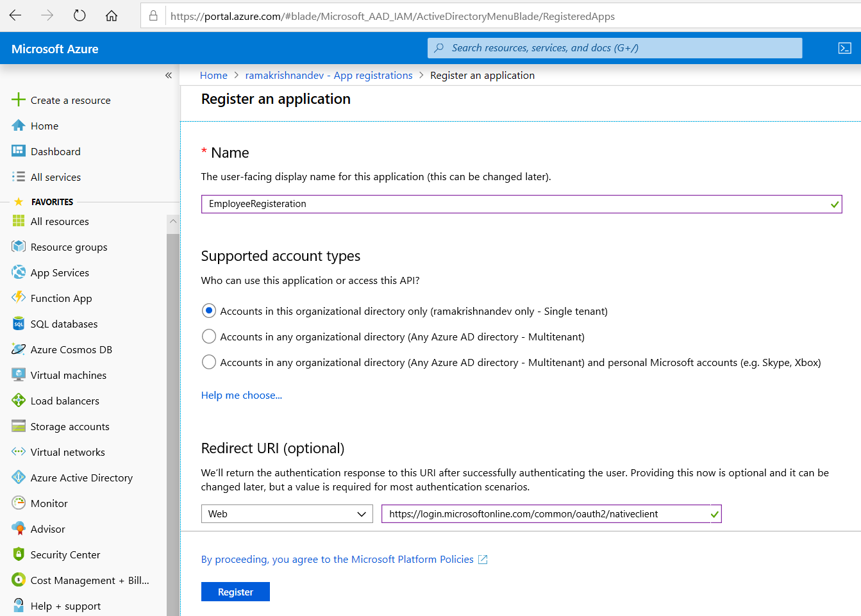Open Storage accounts sidebar item
Viewport: 861px width, 616px height.
70,427
